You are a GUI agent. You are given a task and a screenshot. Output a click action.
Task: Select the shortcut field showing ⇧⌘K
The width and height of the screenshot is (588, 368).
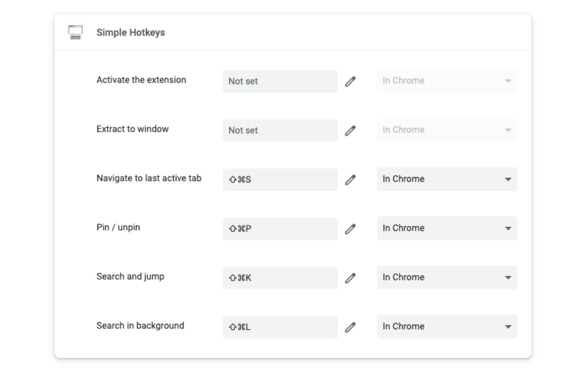pyautogui.click(x=280, y=277)
